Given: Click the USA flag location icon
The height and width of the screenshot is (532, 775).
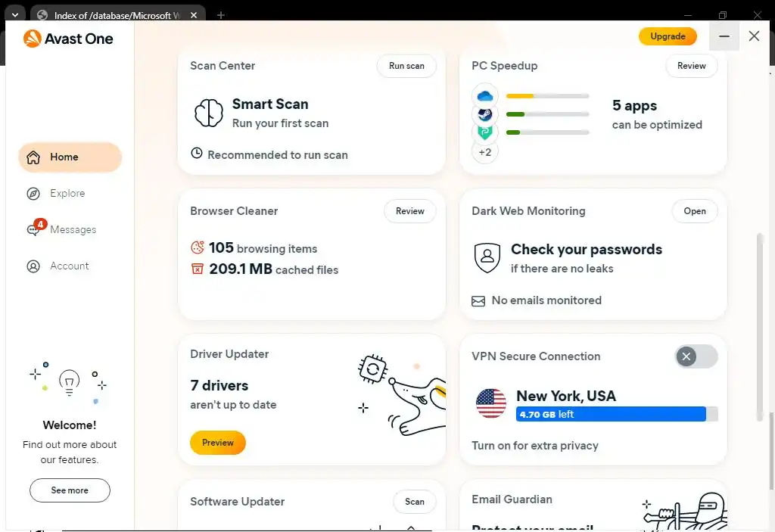Looking at the screenshot, I should coord(490,403).
